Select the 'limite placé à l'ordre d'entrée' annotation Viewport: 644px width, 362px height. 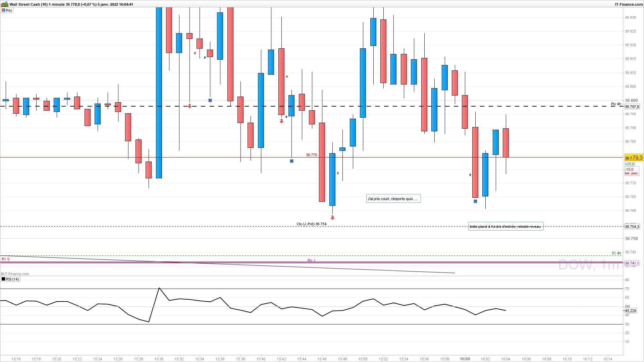point(505,227)
